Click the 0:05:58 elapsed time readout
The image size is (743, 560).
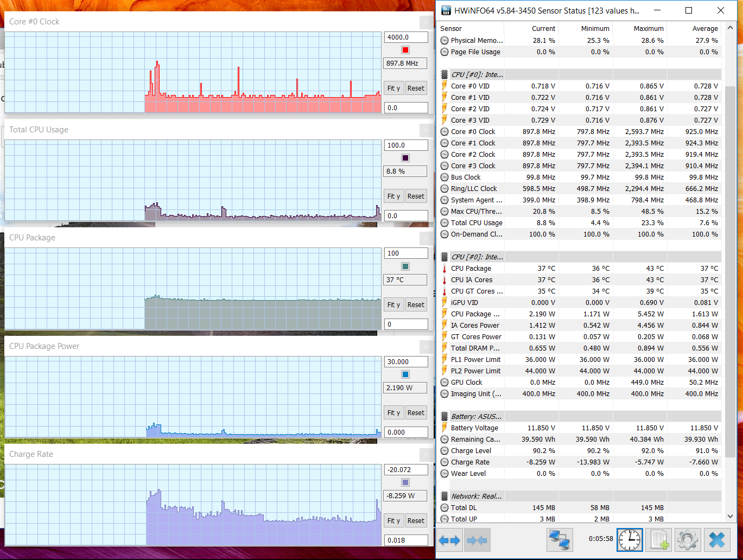click(601, 539)
